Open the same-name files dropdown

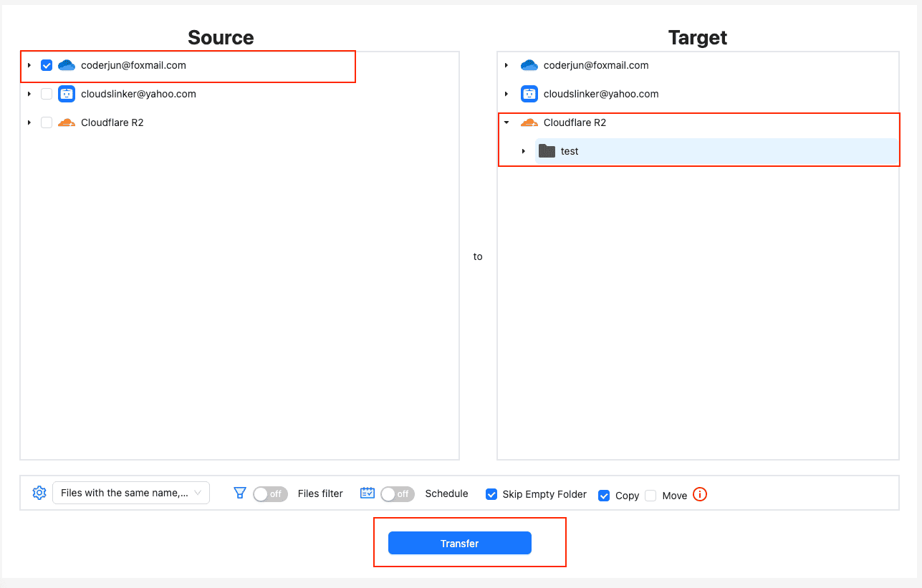tap(131, 493)
